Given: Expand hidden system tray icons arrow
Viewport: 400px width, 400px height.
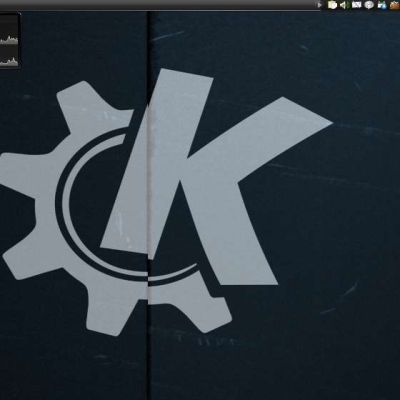Looking at the screenshot, I should [319, 5].
